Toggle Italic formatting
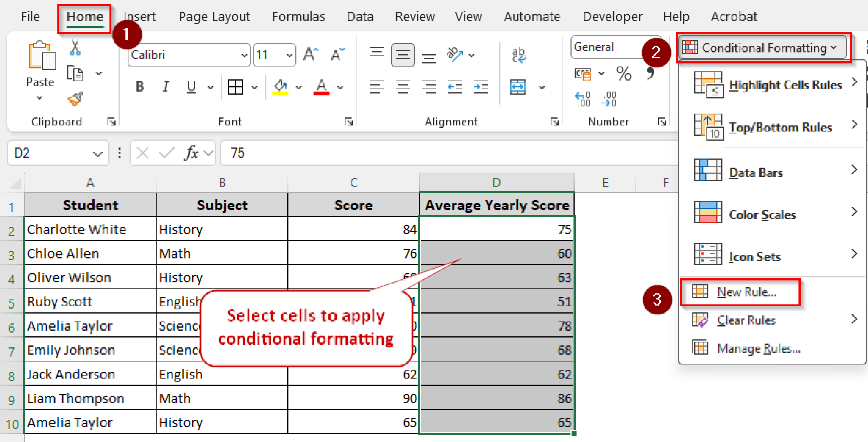868x442 pixels. tap(165, 87)
